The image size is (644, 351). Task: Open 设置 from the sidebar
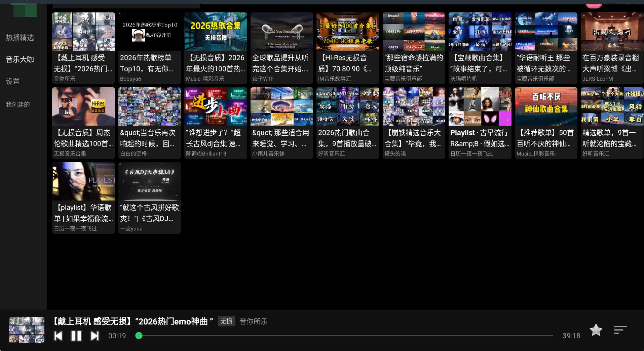click(12, 81)
